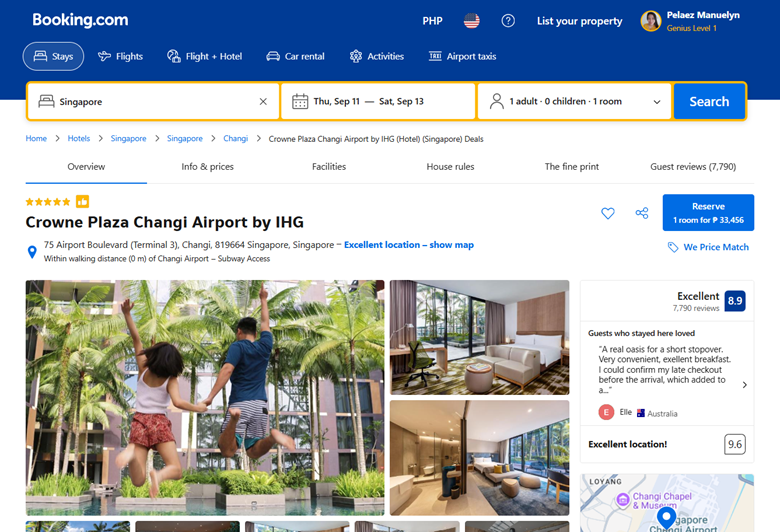Click the share icon near Reserve
Image resolution: width=780 pixels, height=532 pixels.
pos(641,213)
